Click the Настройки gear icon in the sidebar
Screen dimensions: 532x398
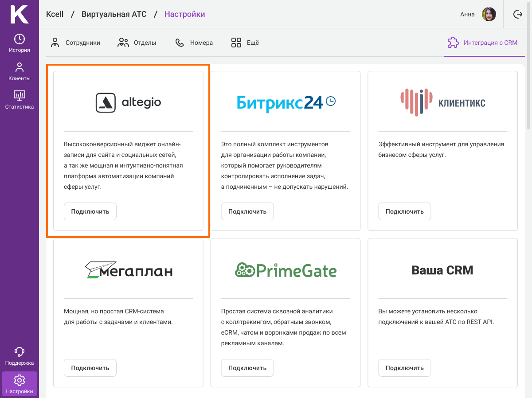(x=20, y=380)
